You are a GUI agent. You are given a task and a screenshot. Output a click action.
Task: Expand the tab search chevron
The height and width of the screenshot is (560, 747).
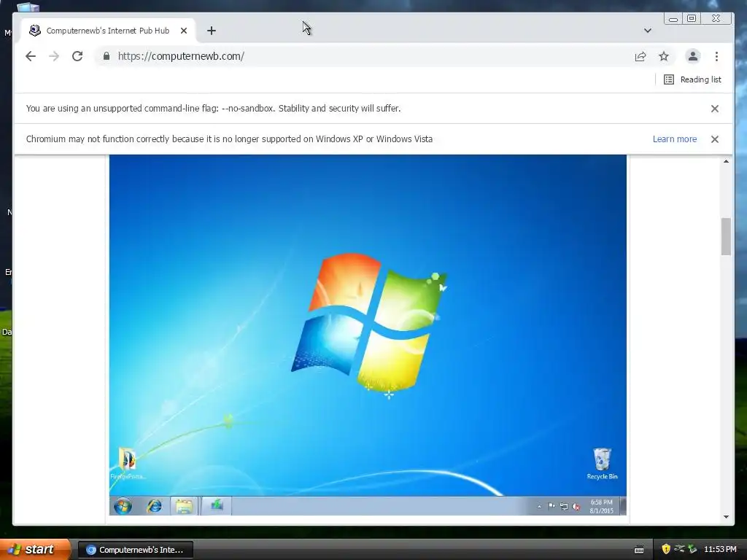click(x=648, y=31)
